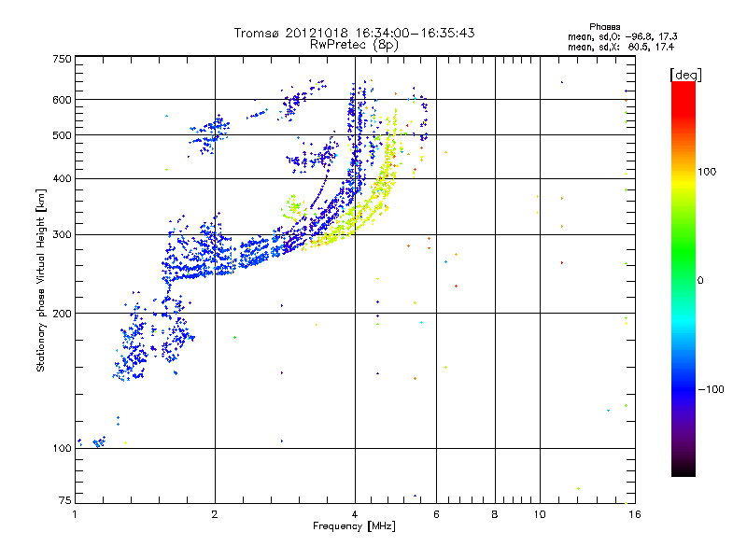Click the "mean, sd,O: -96.8, 17.3" line

[x=622, y=36]
